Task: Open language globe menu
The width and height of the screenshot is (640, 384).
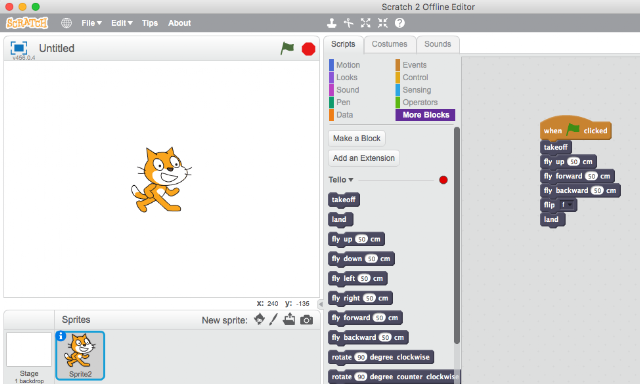Action: [66, 23]
